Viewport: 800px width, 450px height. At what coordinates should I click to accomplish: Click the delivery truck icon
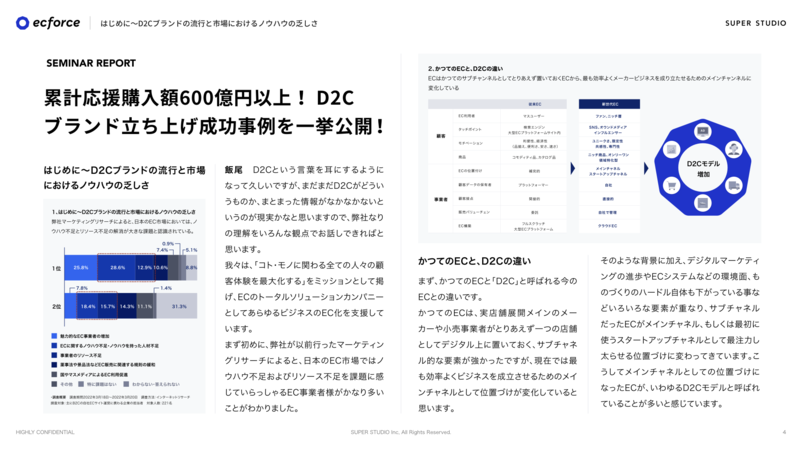(x=733, y=186)
